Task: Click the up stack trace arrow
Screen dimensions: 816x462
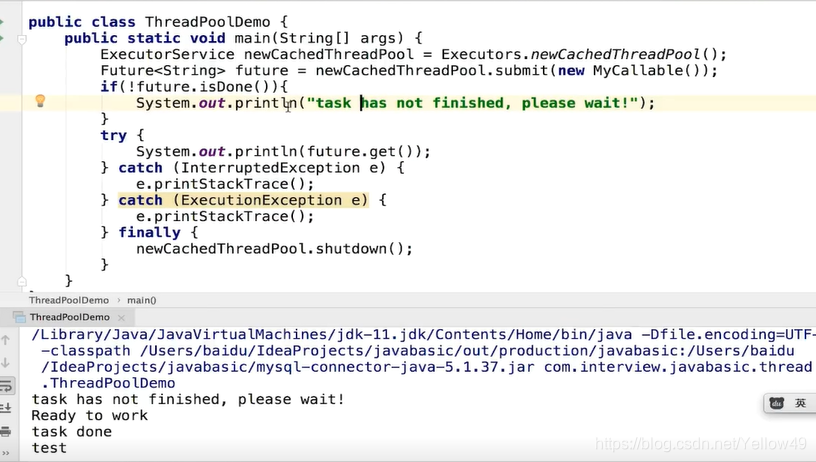Action: pos(6,340)
